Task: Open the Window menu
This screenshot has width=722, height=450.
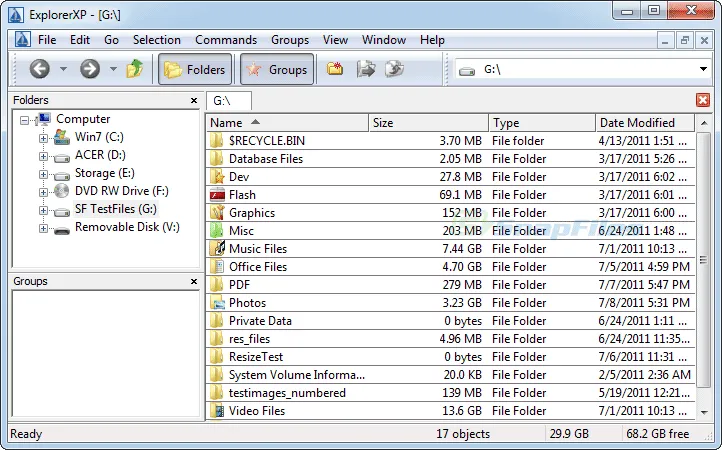Action: 384,40
